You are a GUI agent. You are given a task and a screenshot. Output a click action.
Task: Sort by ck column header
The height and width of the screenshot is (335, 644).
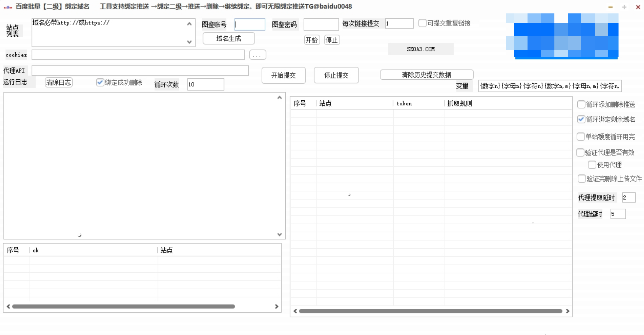[x=36, y=250]
